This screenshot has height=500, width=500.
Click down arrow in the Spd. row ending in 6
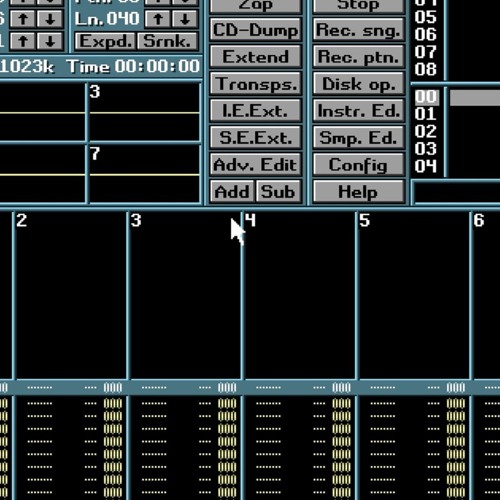tap(50, 19)
